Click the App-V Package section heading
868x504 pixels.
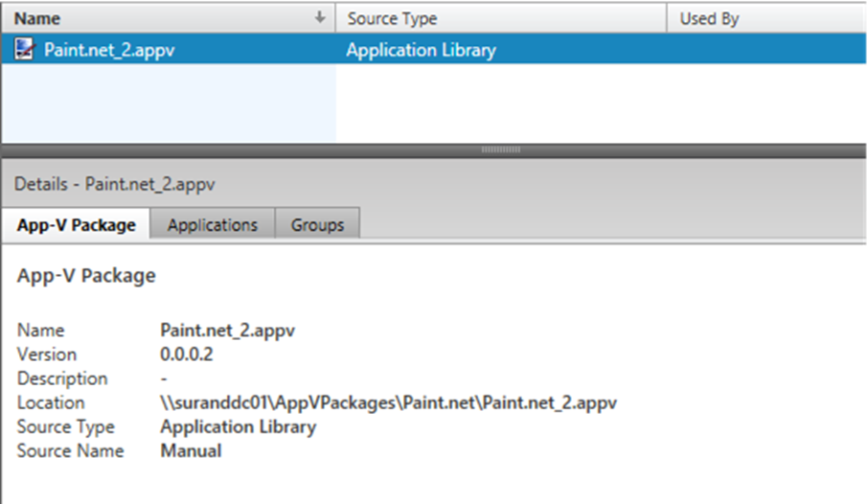click(86, 275)
